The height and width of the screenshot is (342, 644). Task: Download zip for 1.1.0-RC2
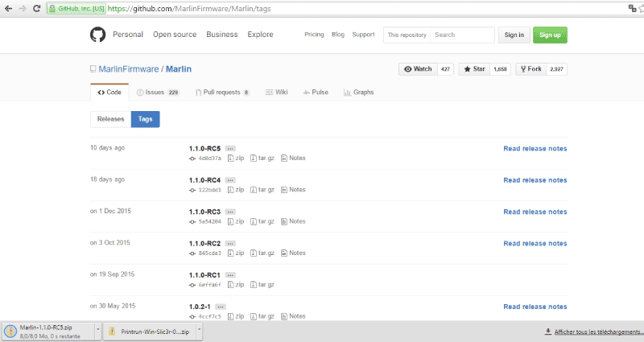pyautogui.click(x=236, y=253)
